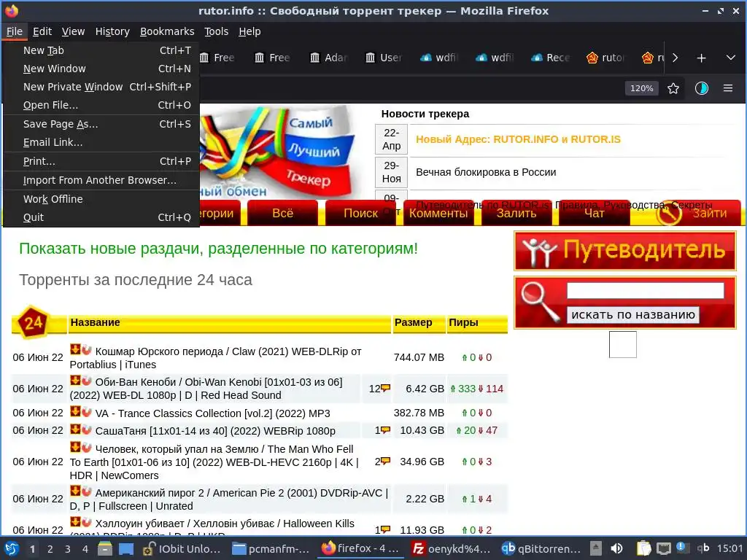Download torrent file for Оби-Ван Кеноби
Screen dimensions: 747x560
[x=75, y=381]
